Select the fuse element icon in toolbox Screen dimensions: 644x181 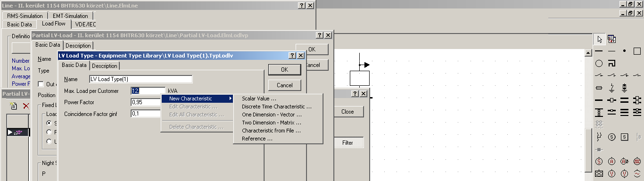pyautogui.click(x=599, y=88)
